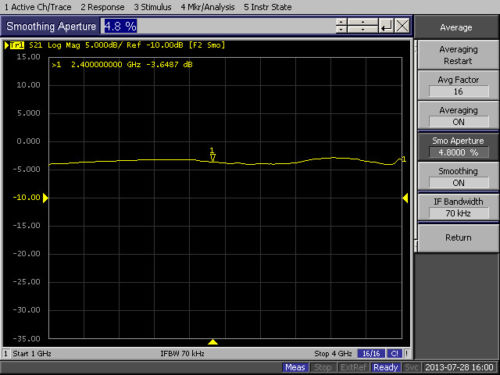Viewport: 500px width, 375px height.
Task: Click the small decrement down arrow
Action: point(341,29)
